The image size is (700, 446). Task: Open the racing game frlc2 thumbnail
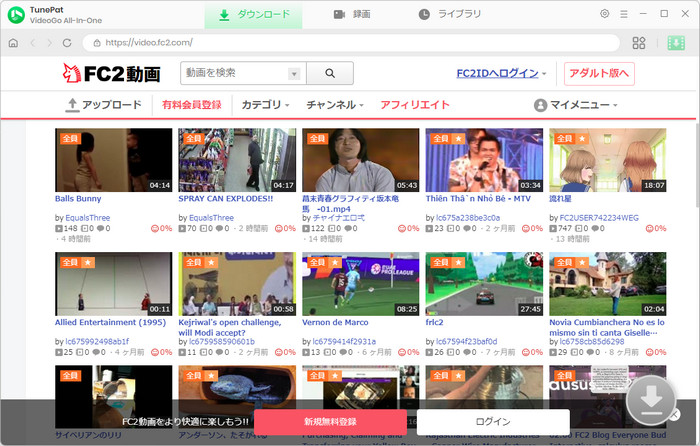(484, 284)
